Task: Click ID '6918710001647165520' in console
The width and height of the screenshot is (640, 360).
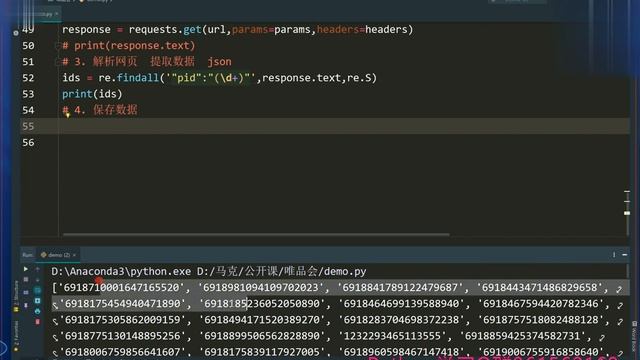Action: click(x=122, y=287)
